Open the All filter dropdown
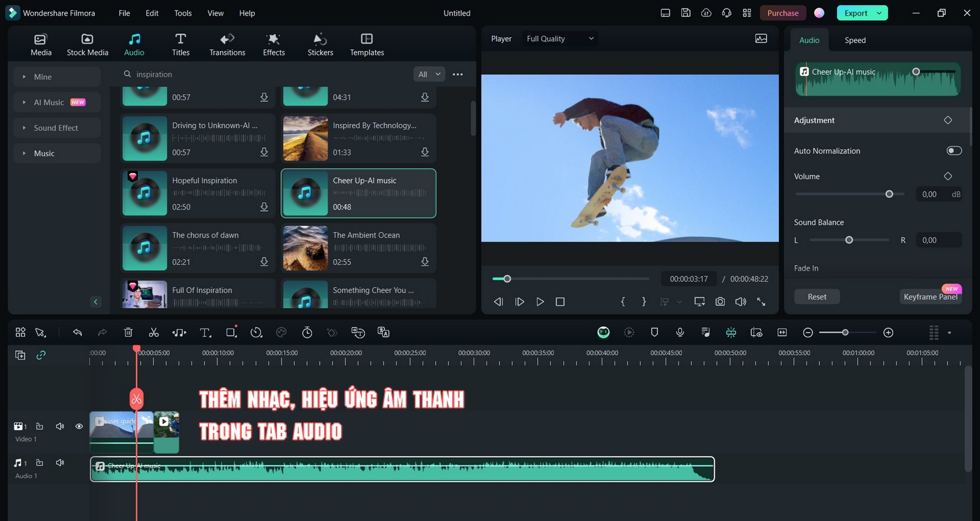980x521 pixels. click(x=429, y=74)
